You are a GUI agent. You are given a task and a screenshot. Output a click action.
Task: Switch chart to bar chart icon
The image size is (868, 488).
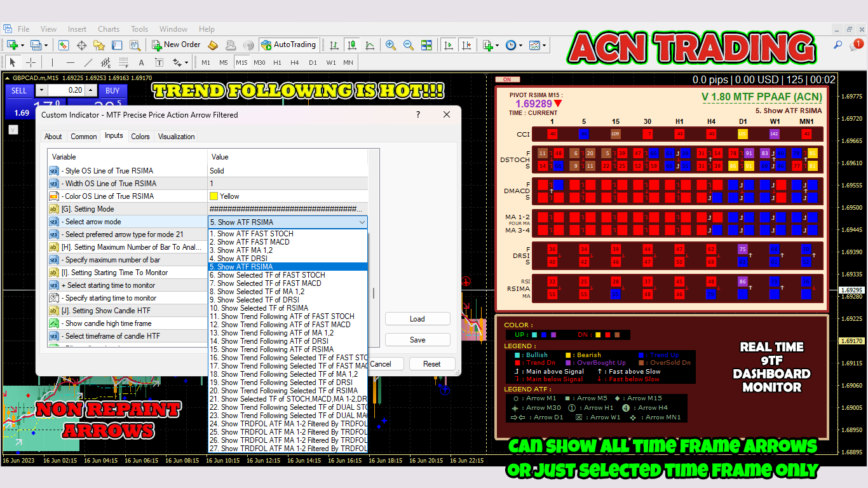pyautogui.click(x=334, y=45)
